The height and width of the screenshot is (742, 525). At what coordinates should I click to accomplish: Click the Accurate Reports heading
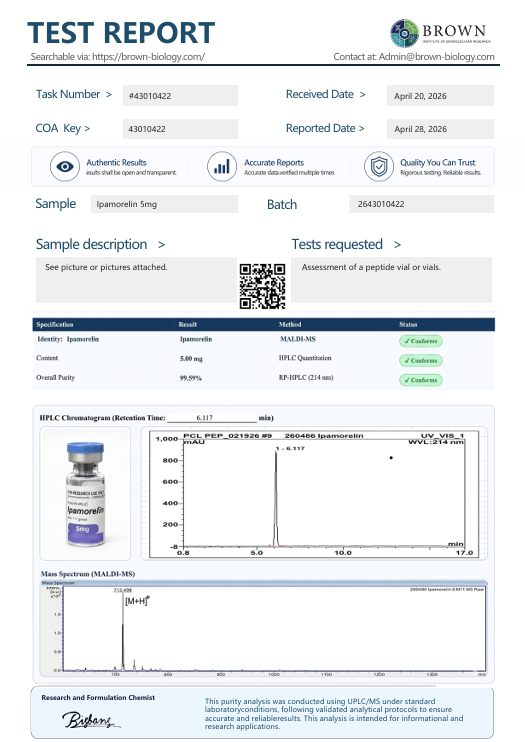point(274,162)
